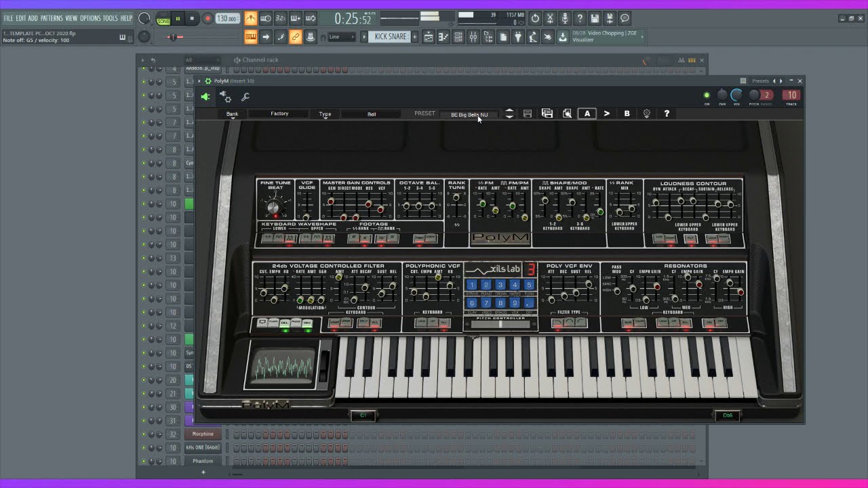Click the record button
The image size is (868, 488).
click(208, 19)
